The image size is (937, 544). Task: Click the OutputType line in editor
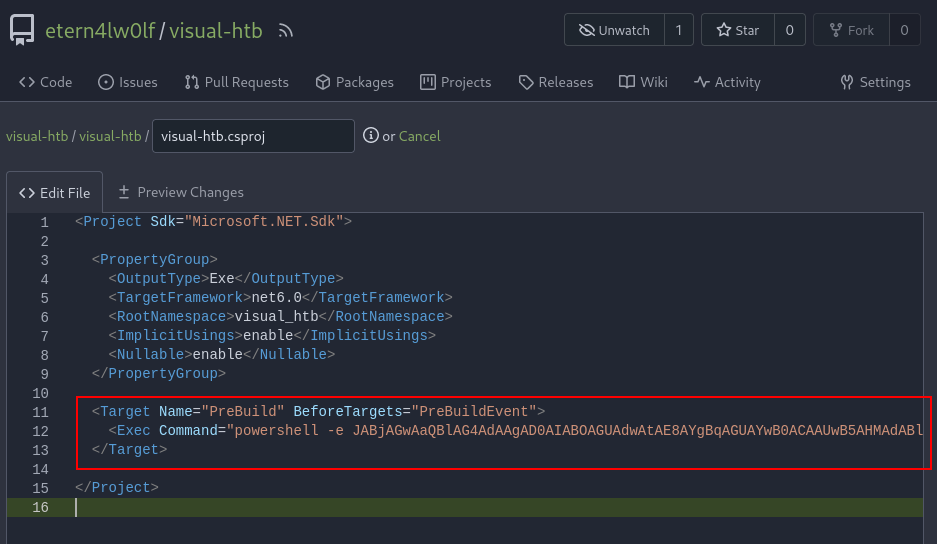[226, 279]
